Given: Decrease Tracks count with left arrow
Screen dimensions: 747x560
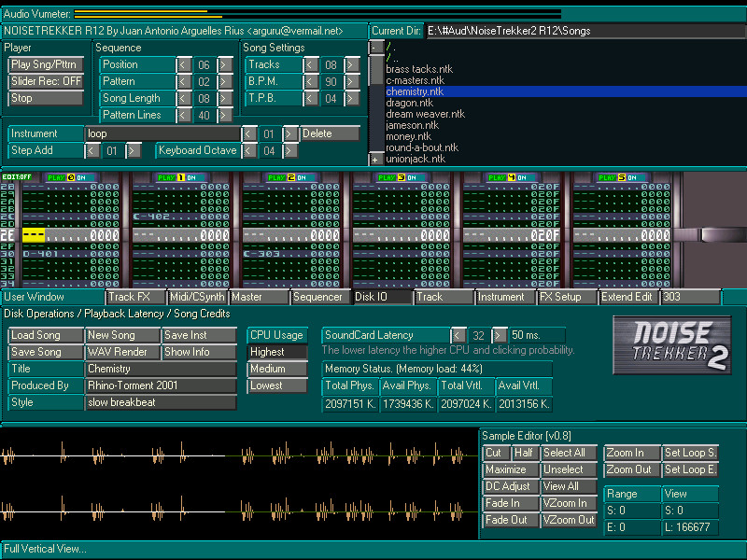Looking at the screenshot, I should 311,64.
